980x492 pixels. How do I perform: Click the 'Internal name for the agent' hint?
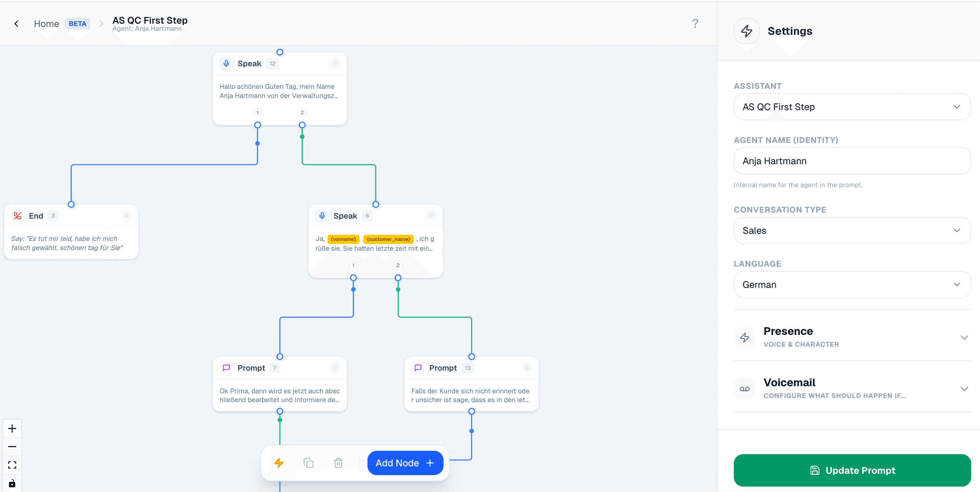(798, 185)
